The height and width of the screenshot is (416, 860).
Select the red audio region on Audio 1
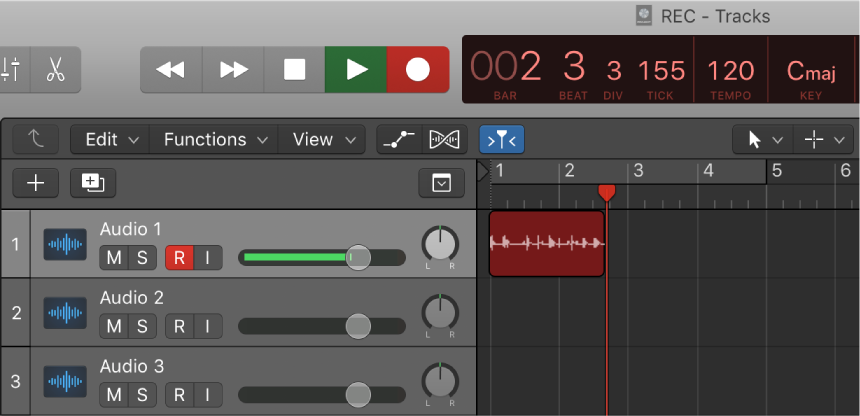click(x=547, y=244)
